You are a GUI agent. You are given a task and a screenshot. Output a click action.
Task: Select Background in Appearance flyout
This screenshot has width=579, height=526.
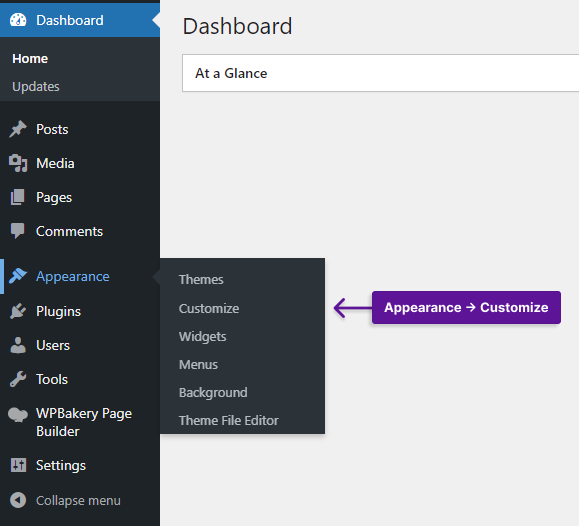(213, 393)
